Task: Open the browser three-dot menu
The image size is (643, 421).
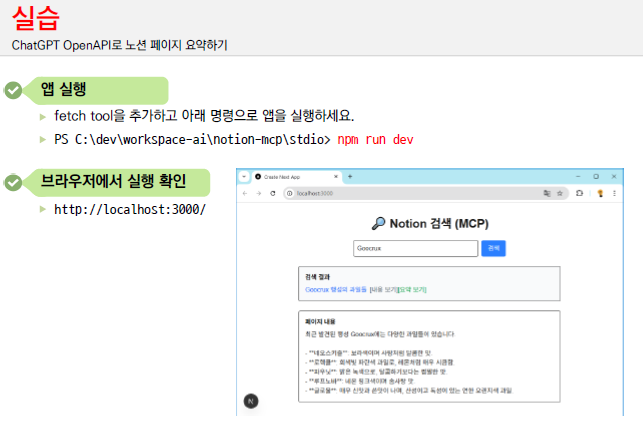Action: click(x=614, y=193)
